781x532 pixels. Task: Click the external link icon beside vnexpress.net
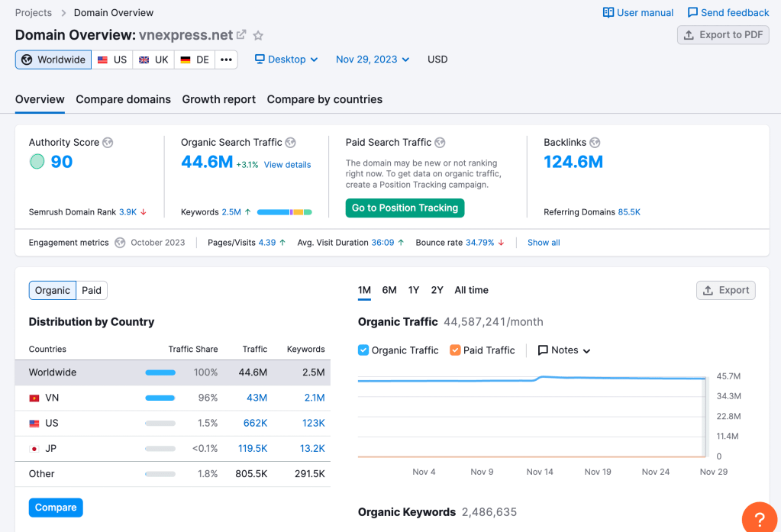[x=242, y=35]
